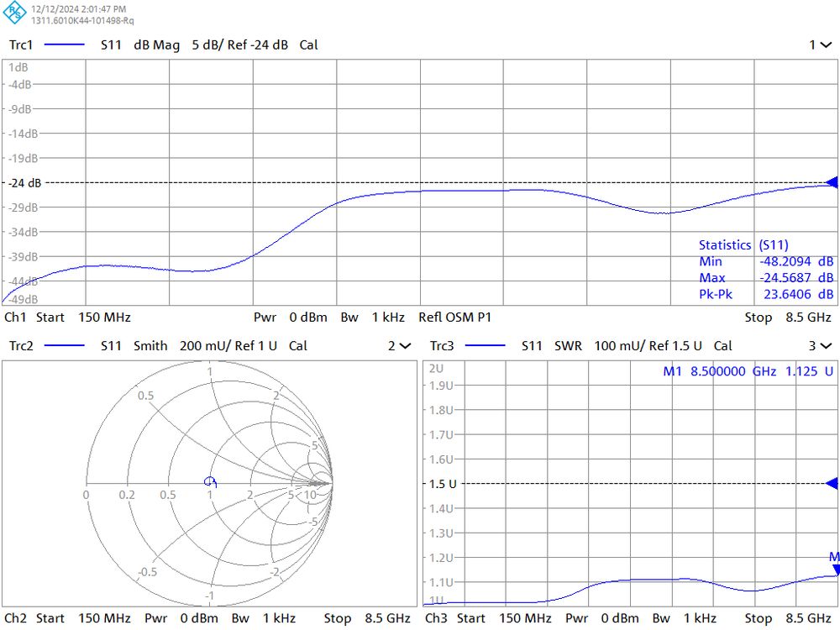
Task: Click the date stamp '12/12/2024 2:01:47 PM'
Action: click(x=79, y=9)
